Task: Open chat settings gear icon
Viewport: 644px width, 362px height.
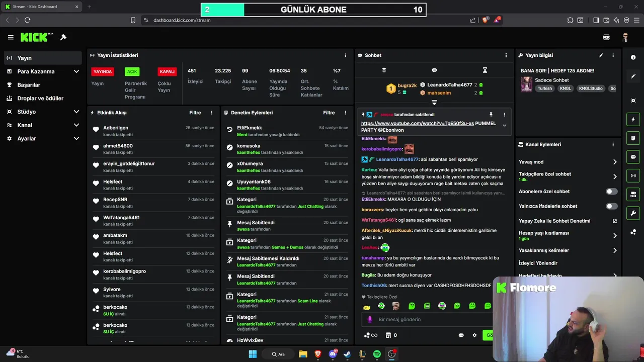Action: point(474,335)
